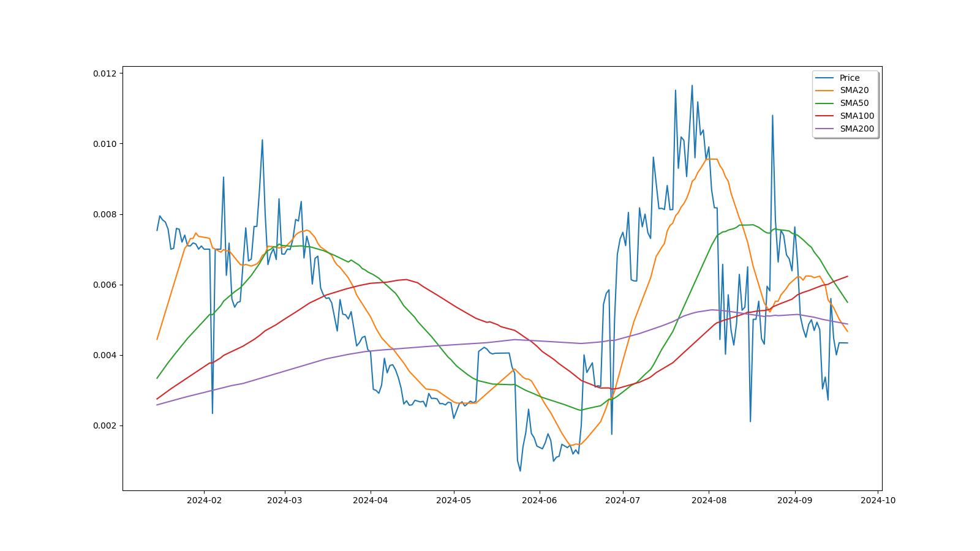
Task: Click the SMA100 legend label
Action: click(857, 116)
